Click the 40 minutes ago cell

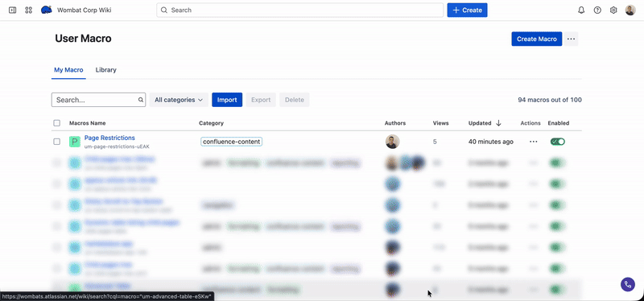click(x=491, y=142)
